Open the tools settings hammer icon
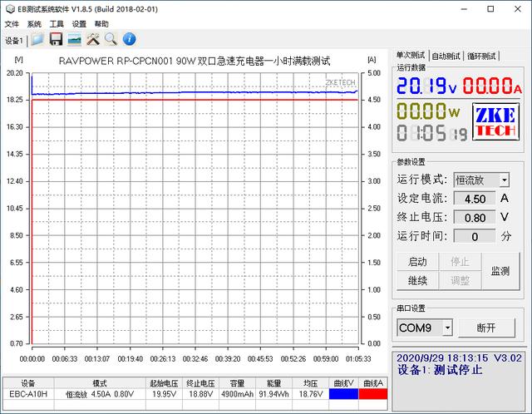The height and width of the screenshot is (414, 532). click(92, 39)
